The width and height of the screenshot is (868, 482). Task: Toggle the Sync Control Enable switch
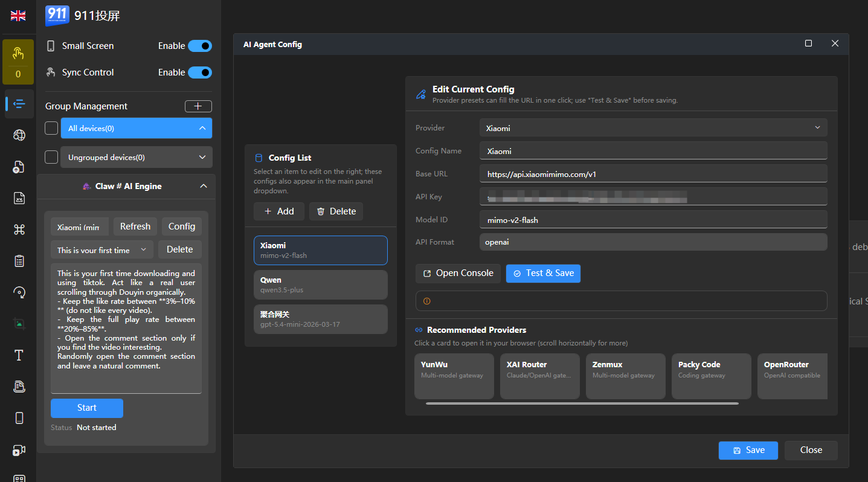pos(200,72)
